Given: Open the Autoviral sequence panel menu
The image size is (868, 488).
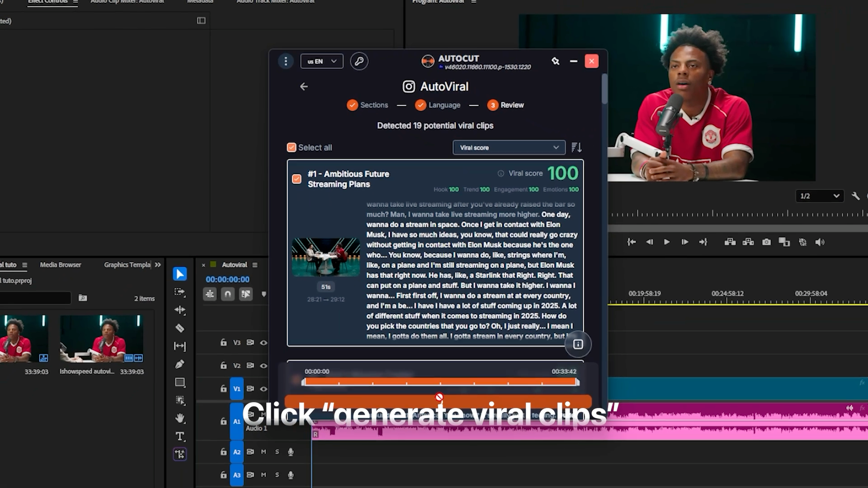Looking at the screenshot, I should (255, 265).
